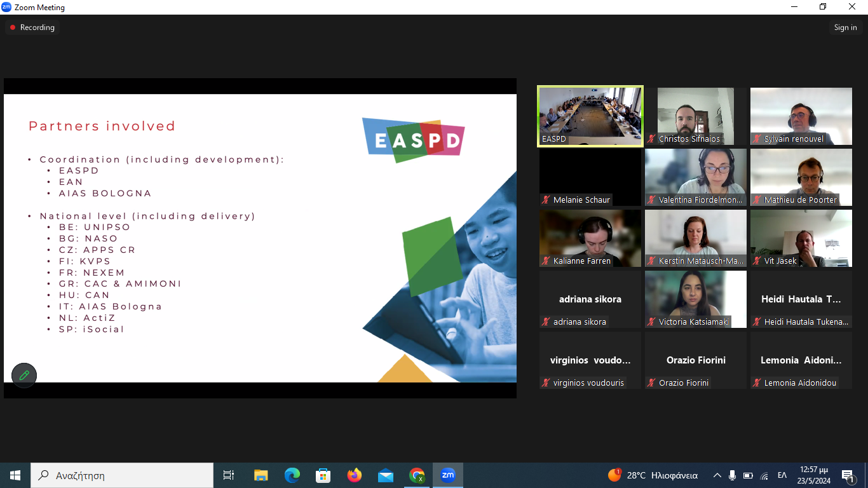Open the Windows Start menu
868x488 pixels.
[x=15, y=475]
